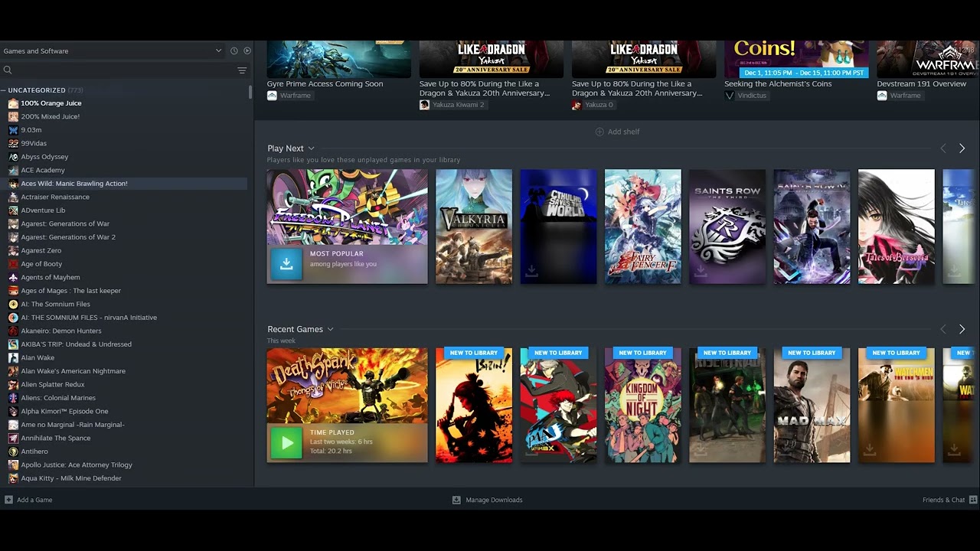The width and height of the screenshot is (980, 551).
Task: Select the Persona 4 Arena Ultimax cover
Action: 558,405
